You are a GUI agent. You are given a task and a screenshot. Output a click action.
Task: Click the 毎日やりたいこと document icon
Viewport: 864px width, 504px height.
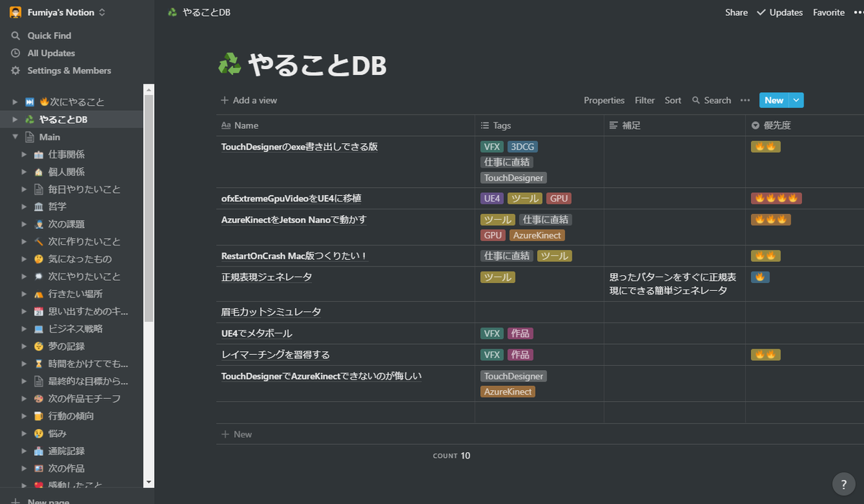[x=38, y=189]
